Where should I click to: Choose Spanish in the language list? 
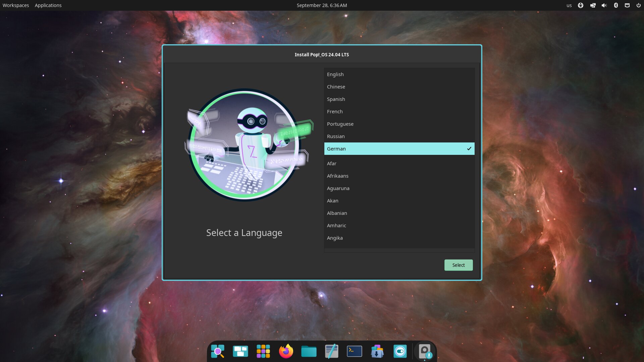click(x=399, y=99)
